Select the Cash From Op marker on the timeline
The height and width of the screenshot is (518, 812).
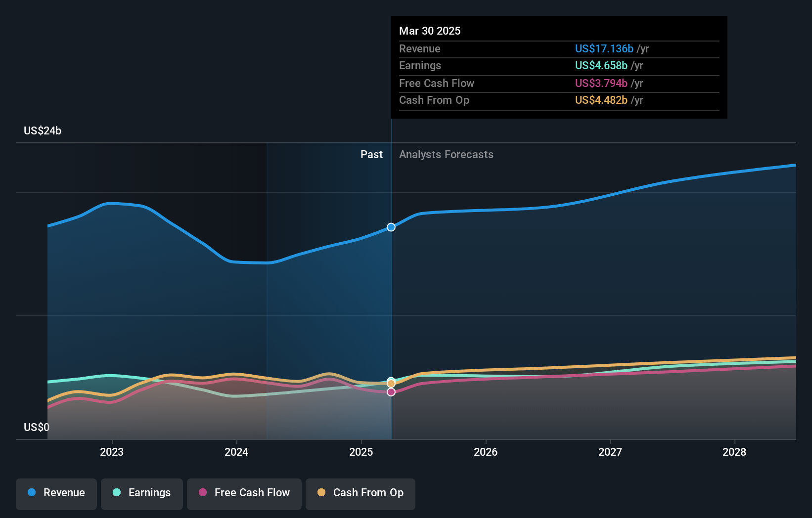pyautogui.click(x=391, y=383)
